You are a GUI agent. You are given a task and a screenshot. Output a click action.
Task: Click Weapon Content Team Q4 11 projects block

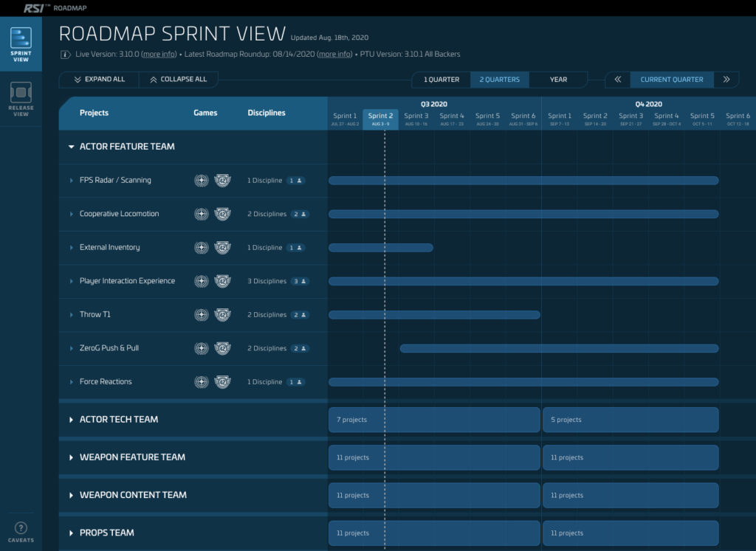(630, 495)
